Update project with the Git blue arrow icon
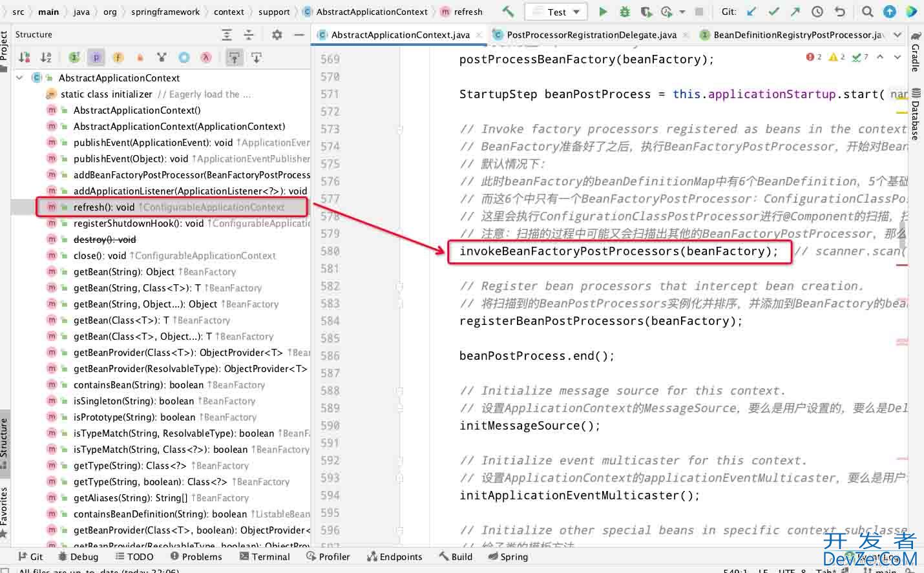The width and height of the screenshot is (924, 573). tap(751, 11)
